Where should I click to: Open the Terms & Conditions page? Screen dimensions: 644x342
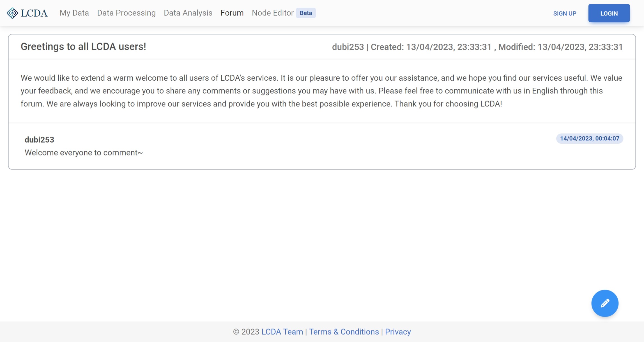[x=344, y=332]
